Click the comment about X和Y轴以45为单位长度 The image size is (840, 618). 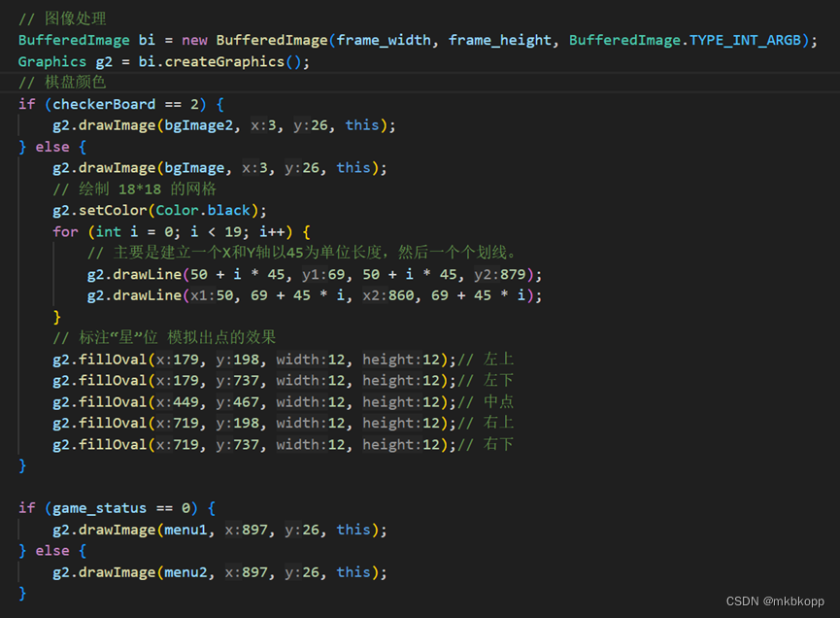tap(302, 253)
